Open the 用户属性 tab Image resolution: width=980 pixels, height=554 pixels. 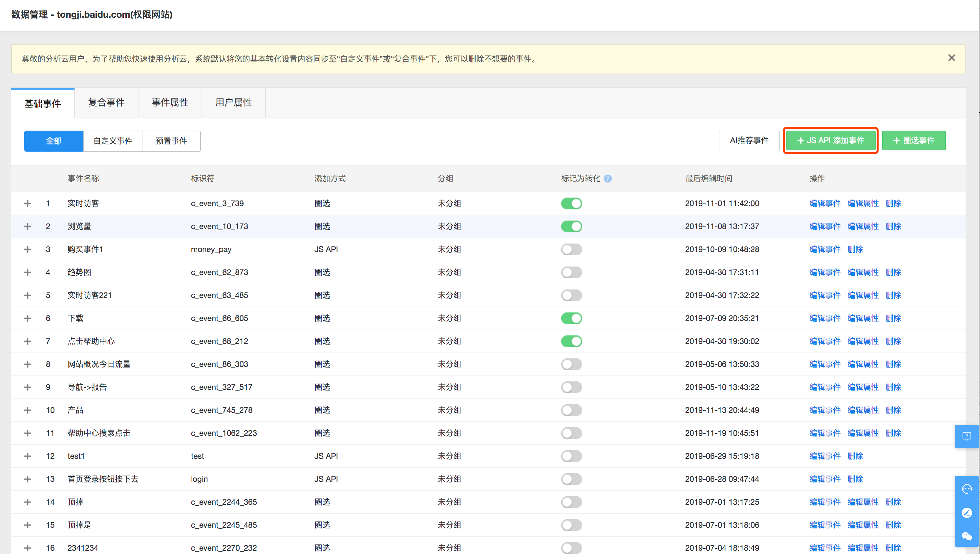tap(234, 103)
